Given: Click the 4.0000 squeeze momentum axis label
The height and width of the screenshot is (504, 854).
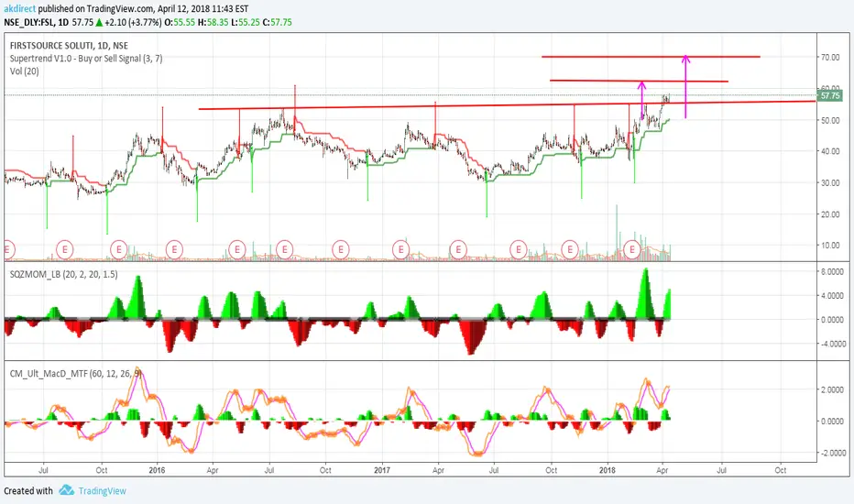Looking at the screenshot, I should [x=832, y=296].
